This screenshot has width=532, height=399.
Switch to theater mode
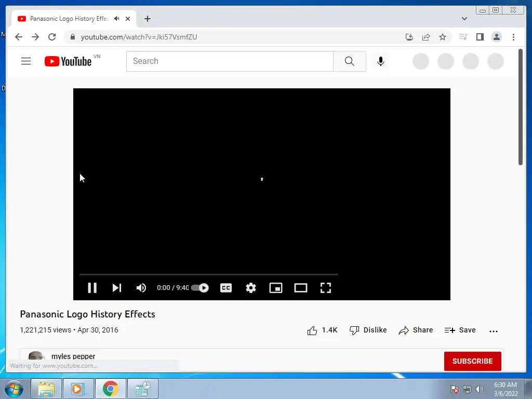pyautogui.click(x=301, y=288)
